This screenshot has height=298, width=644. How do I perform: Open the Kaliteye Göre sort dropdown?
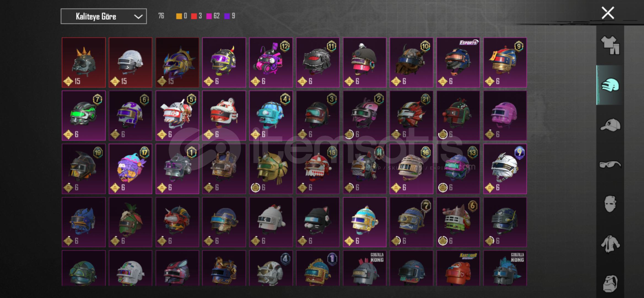pyautogui.click(x=104, y=16)
